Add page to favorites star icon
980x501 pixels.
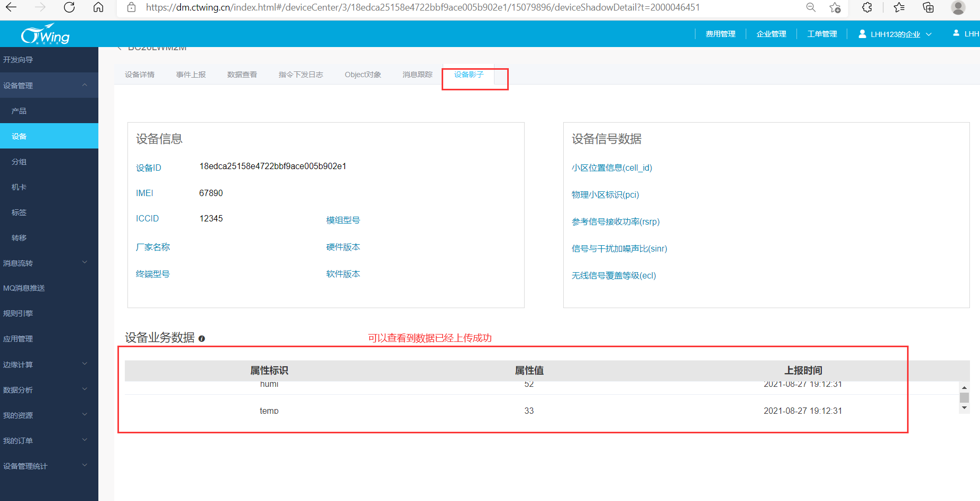835,7
